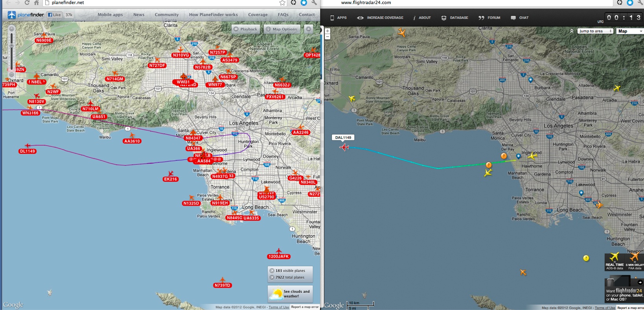The height and width of the screenshot is (310, 644).
Task: Select the orange plane at the map's bottom right
Action: (x=523, y=272)
